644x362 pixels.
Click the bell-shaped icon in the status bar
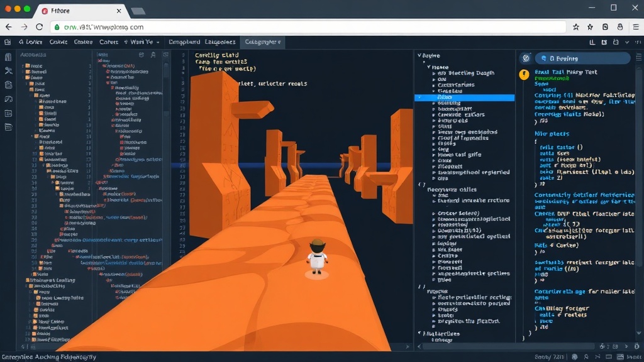(586, 357)
